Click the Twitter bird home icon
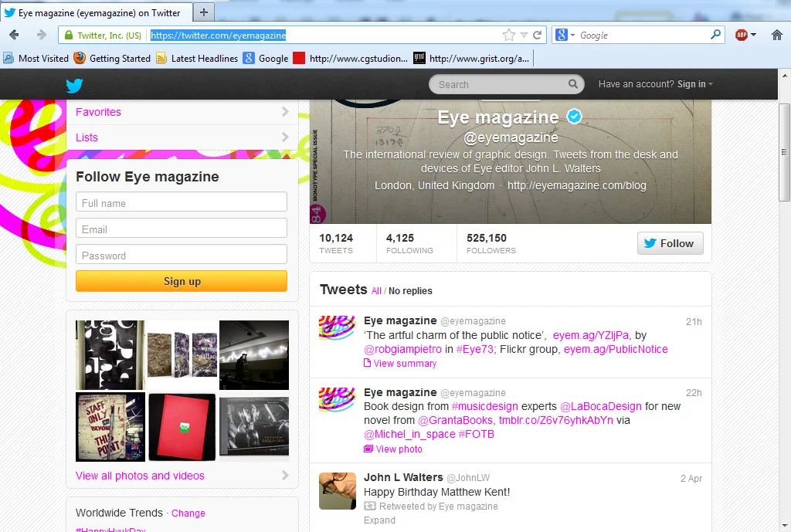 (x=74, y=85)
